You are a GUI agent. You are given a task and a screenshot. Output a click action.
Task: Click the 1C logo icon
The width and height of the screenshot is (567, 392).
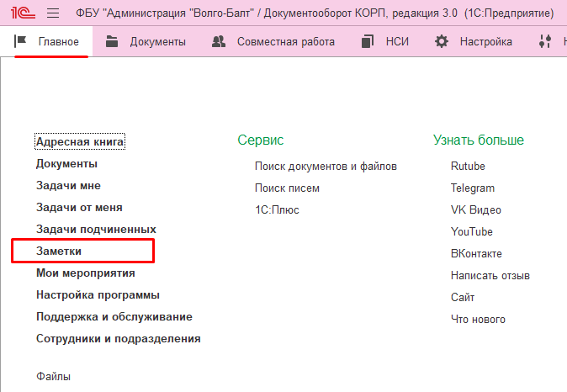click(22, 13)
